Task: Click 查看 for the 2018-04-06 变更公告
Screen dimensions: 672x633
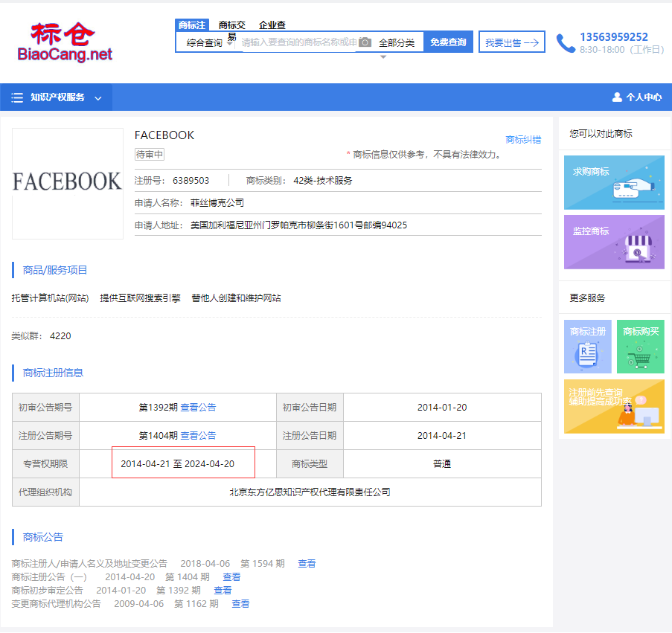Action: [x=307, y=564]
